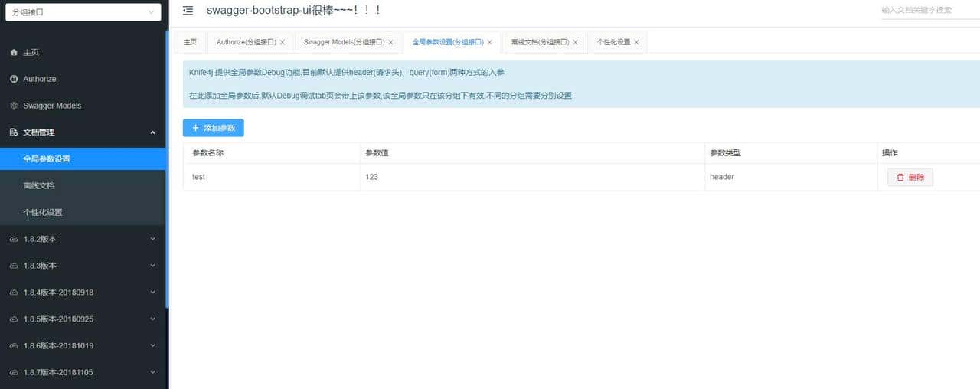The height and width of the screenshot is (389, 980).
Task: Click the document keyword search field
Action: [x=929, y=11]
